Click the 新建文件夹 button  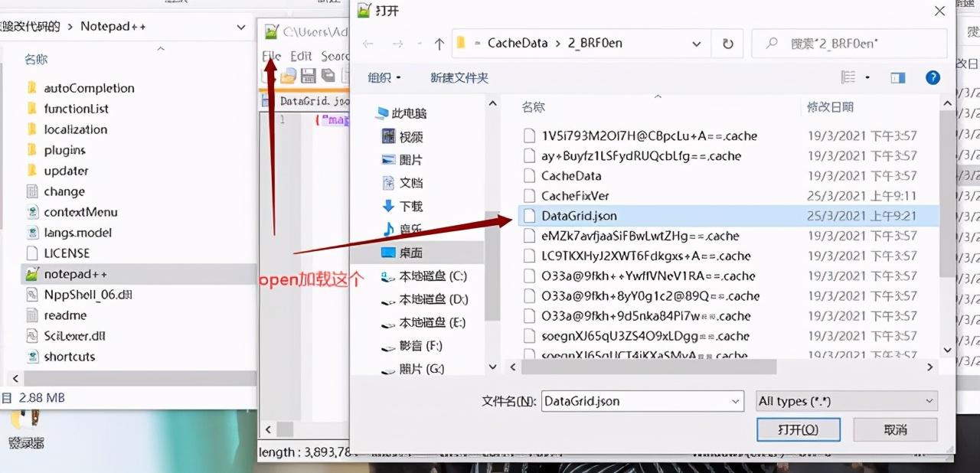pos(459,78)
